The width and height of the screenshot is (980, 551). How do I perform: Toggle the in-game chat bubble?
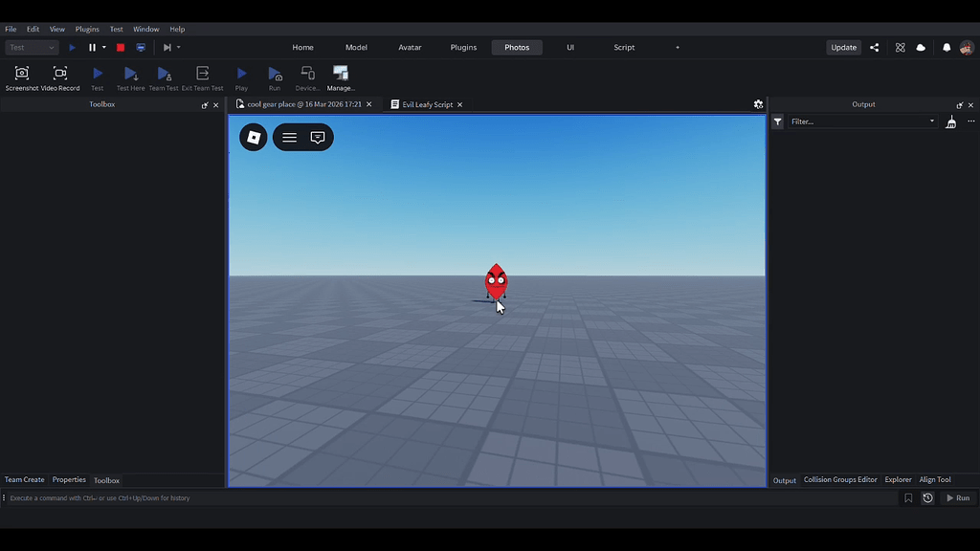pos(318,138)
